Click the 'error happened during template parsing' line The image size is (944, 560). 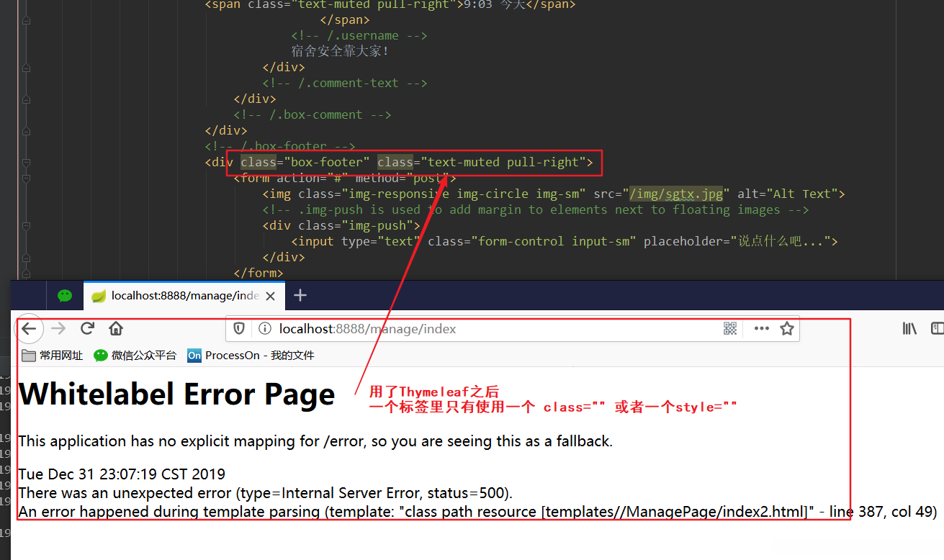(x=477, y=512)
